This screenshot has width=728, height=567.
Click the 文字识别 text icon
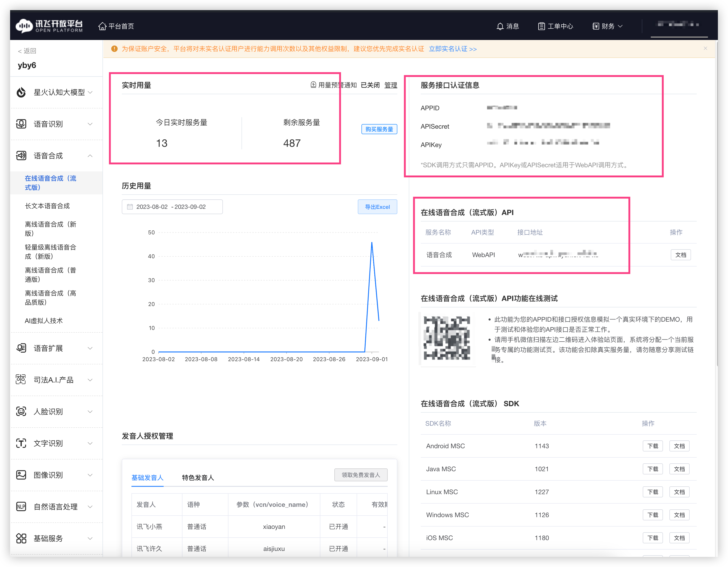21,443
